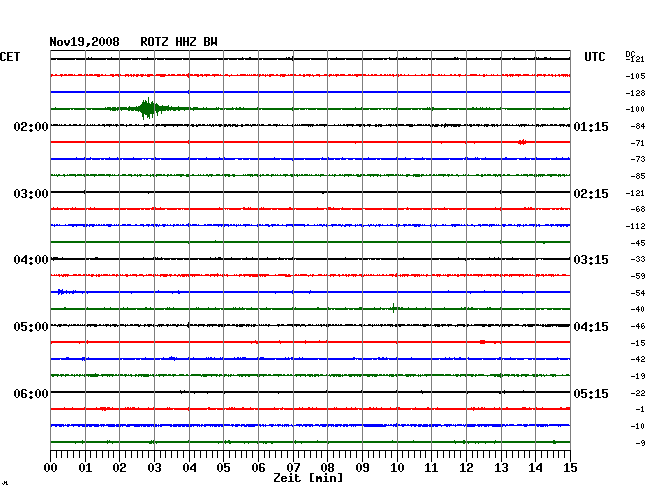
Task: Click the DC offset value -45
Action: pyautogui.click(x=638, y=243)
